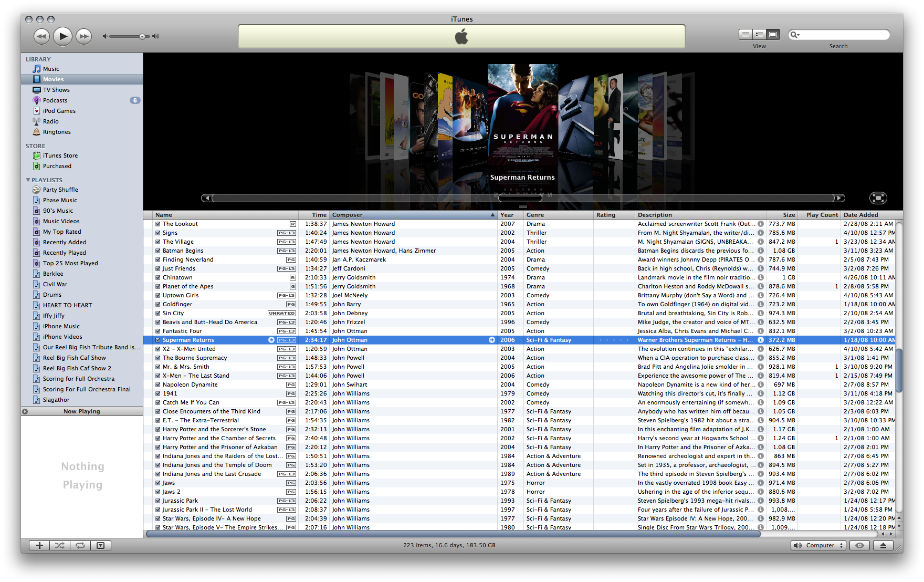Uncheck the Signs movie checkbox
The image size is (924, 582).
pyautogui.click(x=157, y=233)
